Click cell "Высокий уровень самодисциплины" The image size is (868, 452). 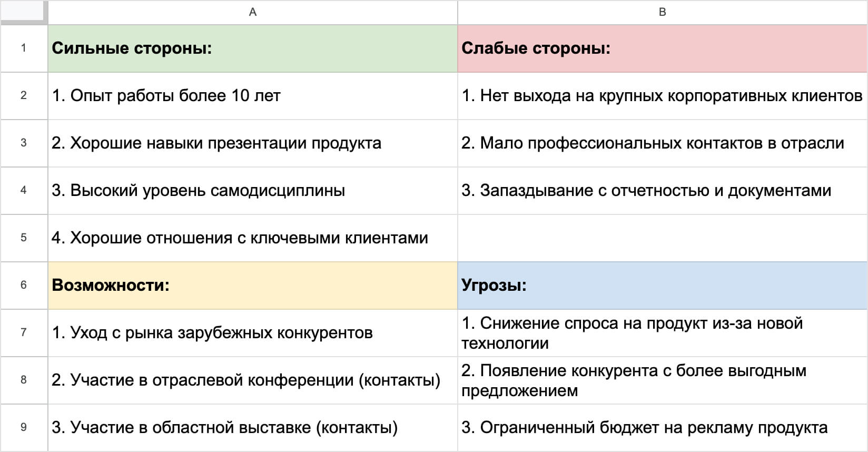[252, 191]
